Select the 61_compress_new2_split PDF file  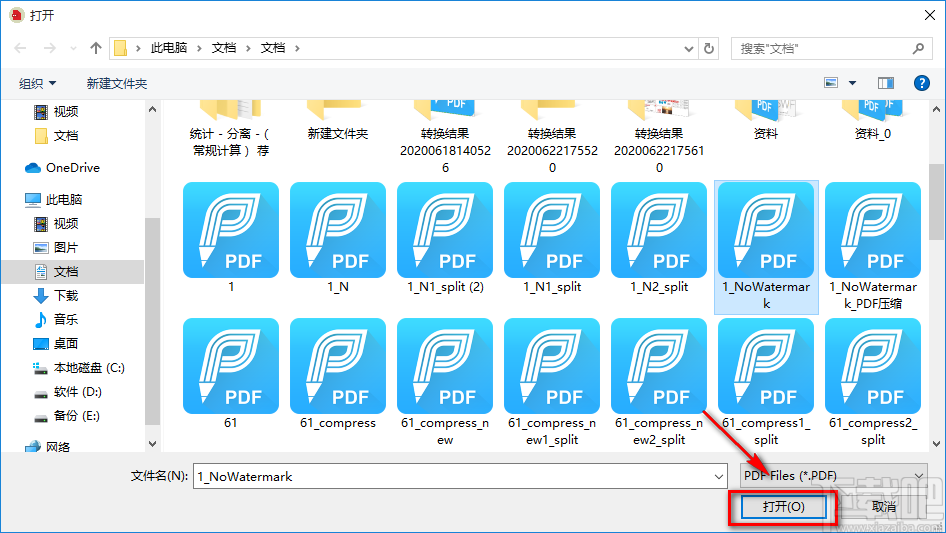click(659, 383)
